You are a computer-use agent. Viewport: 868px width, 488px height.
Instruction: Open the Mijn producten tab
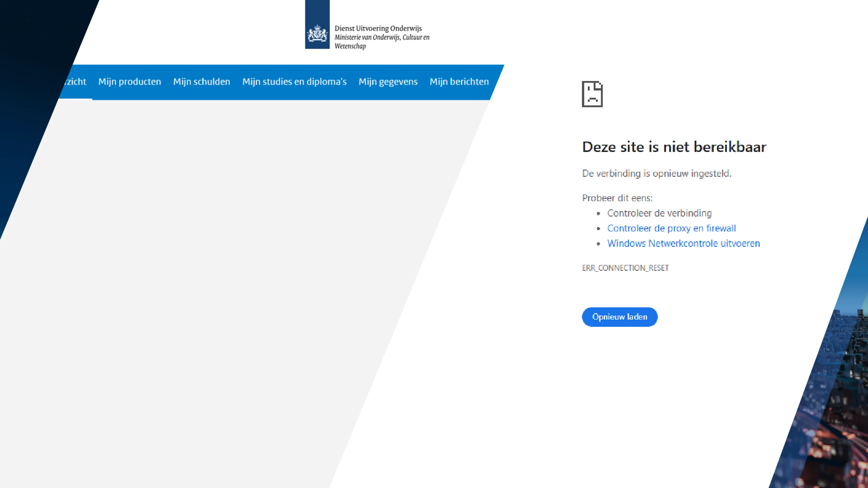pyautogui.click(x=130, y=82)
